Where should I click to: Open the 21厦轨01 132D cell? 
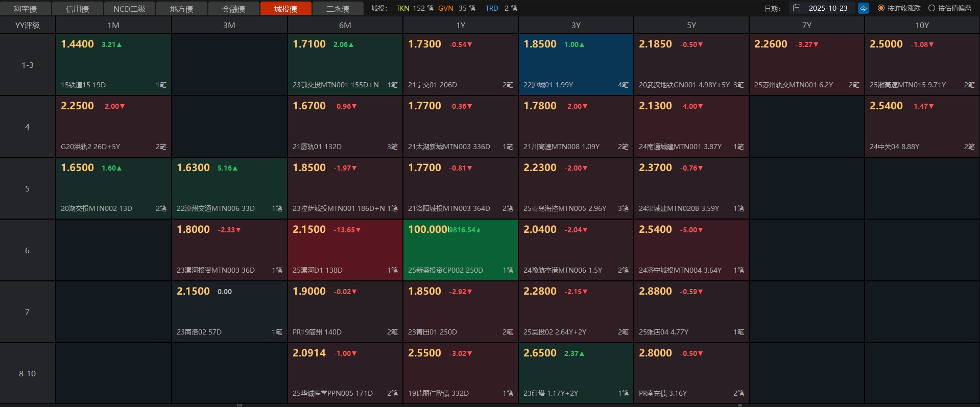tap(345, 127)
